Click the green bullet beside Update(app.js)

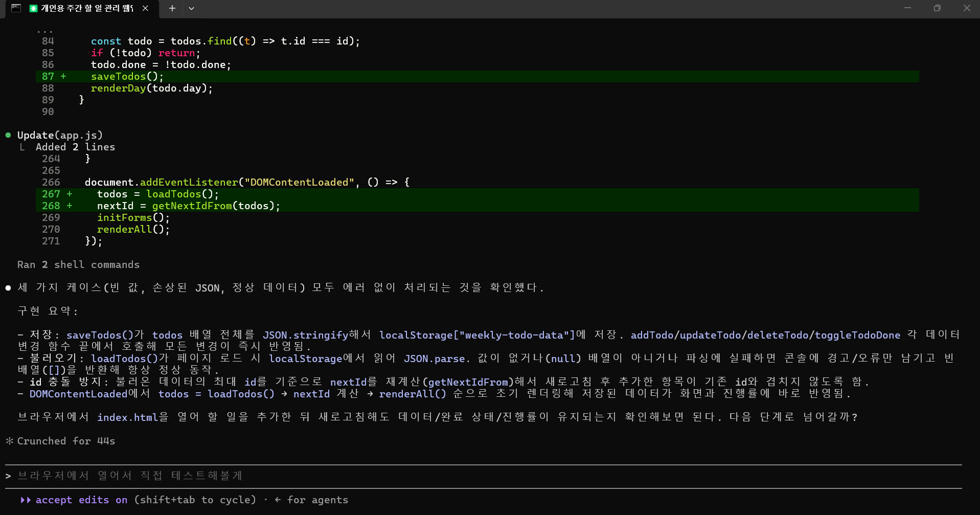tap(8, 135)
